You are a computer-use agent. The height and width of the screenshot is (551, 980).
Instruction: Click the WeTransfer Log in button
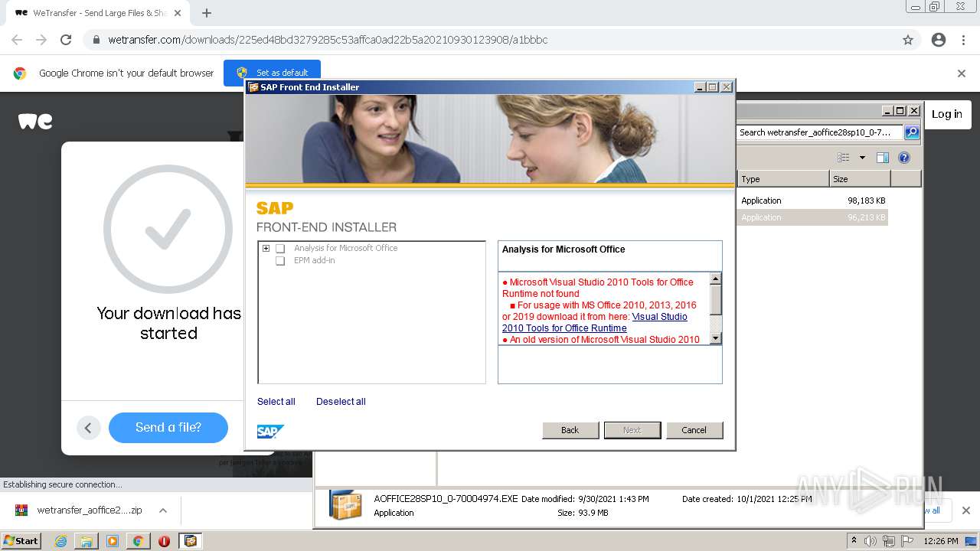coord(947,114)
